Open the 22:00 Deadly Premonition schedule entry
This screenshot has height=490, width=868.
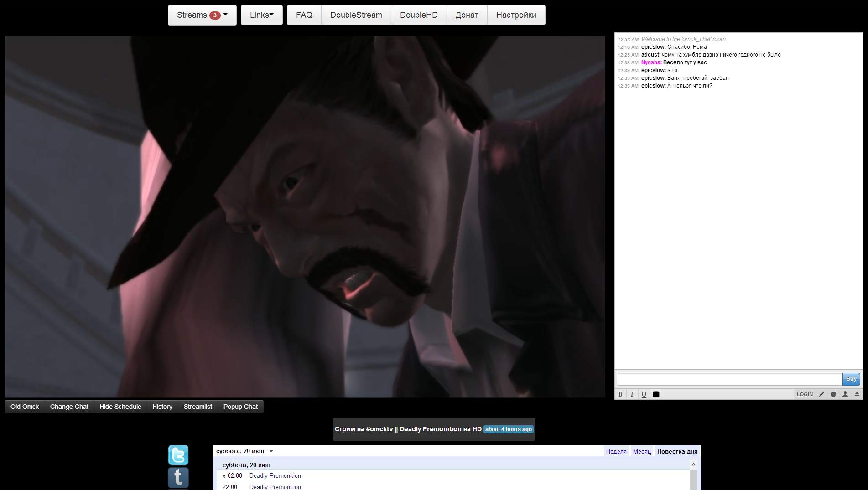[275, 487]
